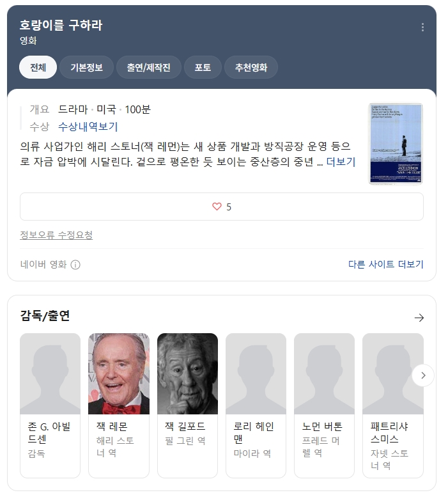Select director 존 G. 아빌드센 card
448x502 pixels.
(x=50, y=405)
